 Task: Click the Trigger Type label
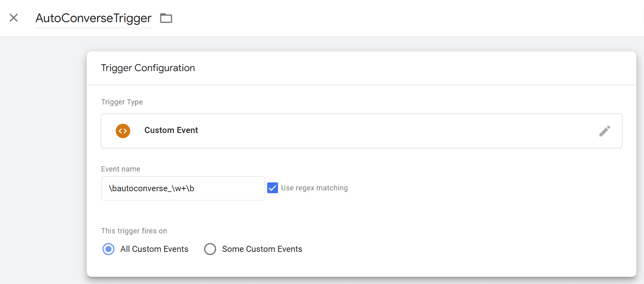[x=122, y=102]
